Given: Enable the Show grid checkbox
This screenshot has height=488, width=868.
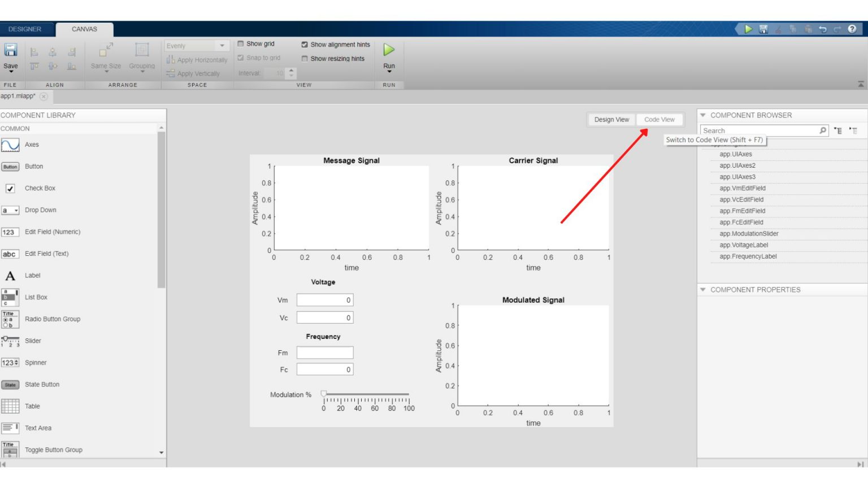Looking at the screenshot, I should coord(241,43).
